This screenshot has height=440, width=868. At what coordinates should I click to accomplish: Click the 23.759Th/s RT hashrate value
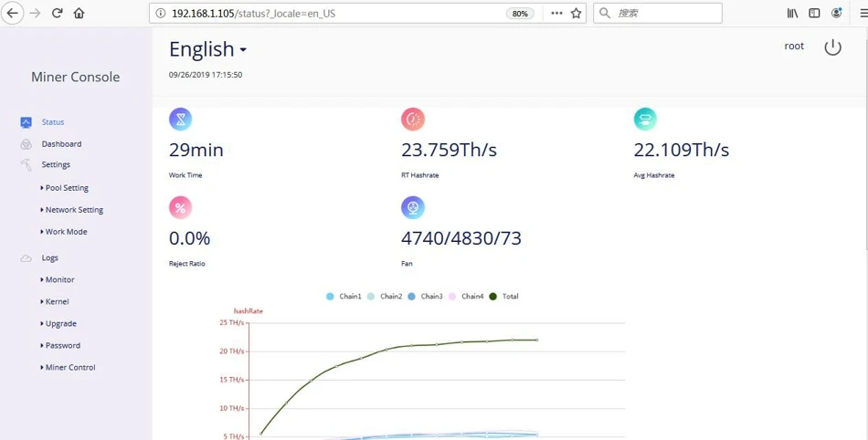449,150
